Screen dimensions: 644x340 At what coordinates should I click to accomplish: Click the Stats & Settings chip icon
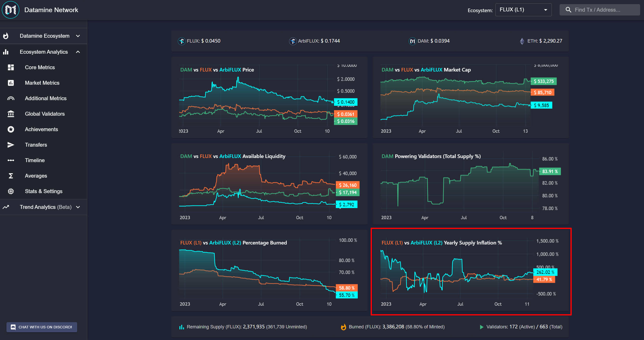point(11,191)
